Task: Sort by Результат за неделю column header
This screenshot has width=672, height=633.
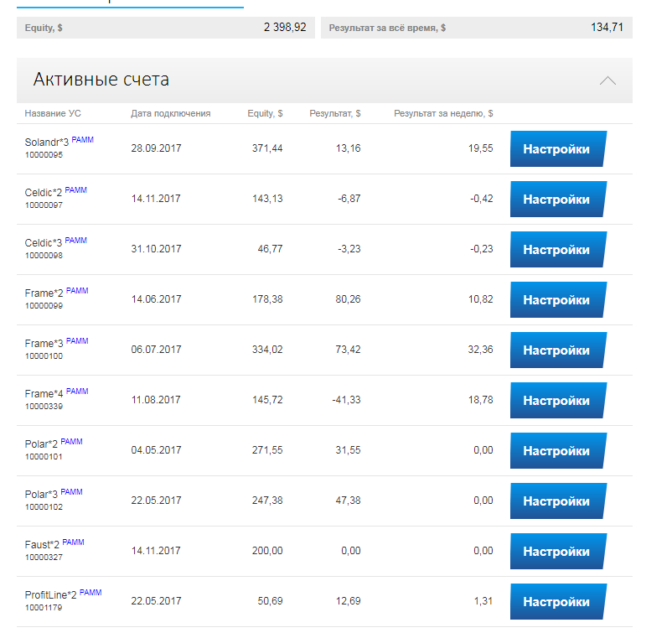Action: click(443, 113)
